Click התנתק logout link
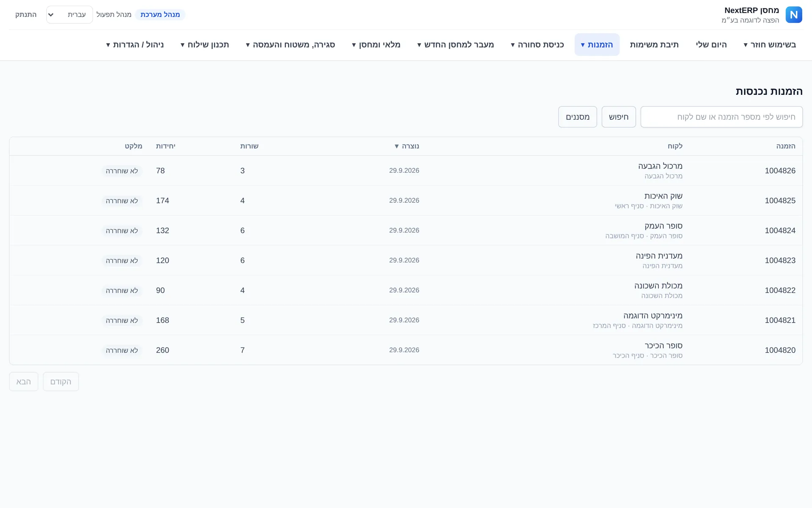812x508 pixels. 26,14
